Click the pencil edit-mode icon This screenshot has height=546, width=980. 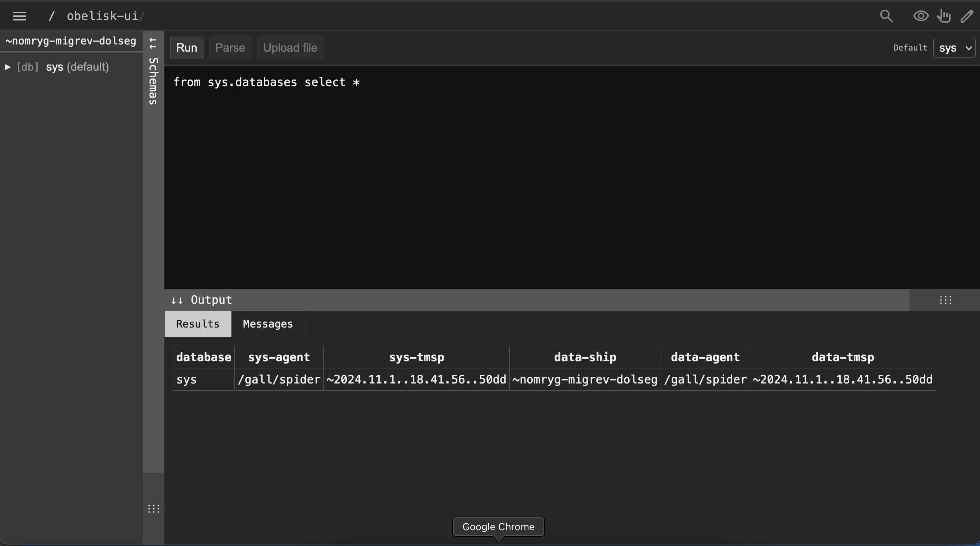coord(967,16)
